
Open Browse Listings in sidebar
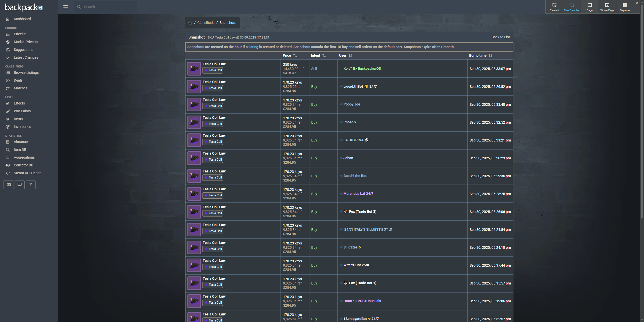pyautogui.click(x=26, y=73)
